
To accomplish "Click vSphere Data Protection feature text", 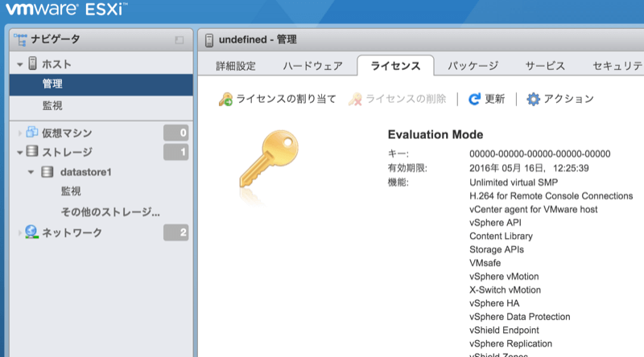I will (x=519, y=317).
